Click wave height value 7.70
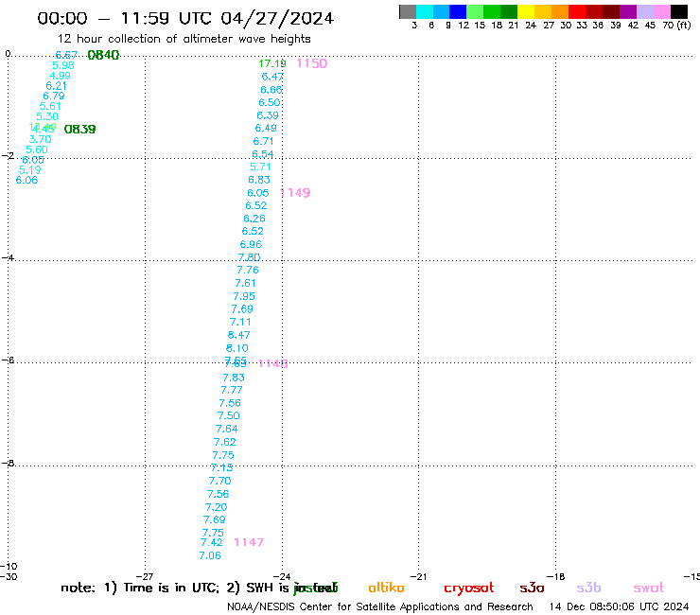 (219, 481)
